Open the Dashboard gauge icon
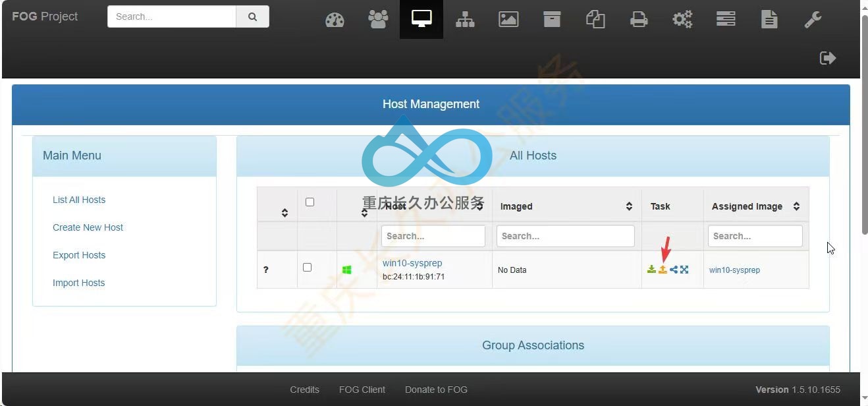868x406 pixels. [335, 20]
